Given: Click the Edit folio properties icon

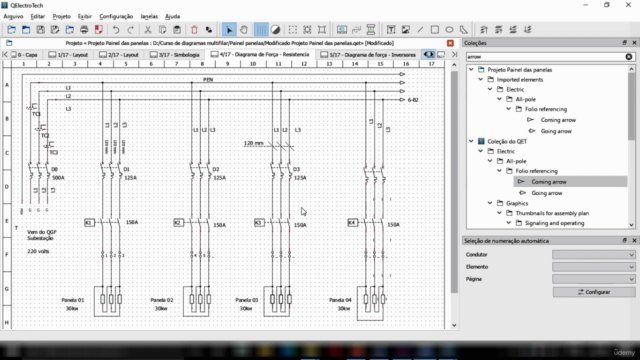Looking at the screenshot, I should [x=342, y=29].
